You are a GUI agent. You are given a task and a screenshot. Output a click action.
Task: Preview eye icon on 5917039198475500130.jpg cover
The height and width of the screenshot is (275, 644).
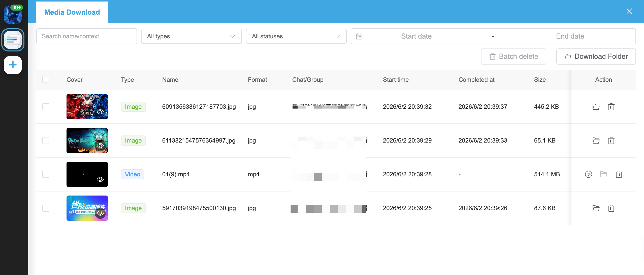coord(100,213)
